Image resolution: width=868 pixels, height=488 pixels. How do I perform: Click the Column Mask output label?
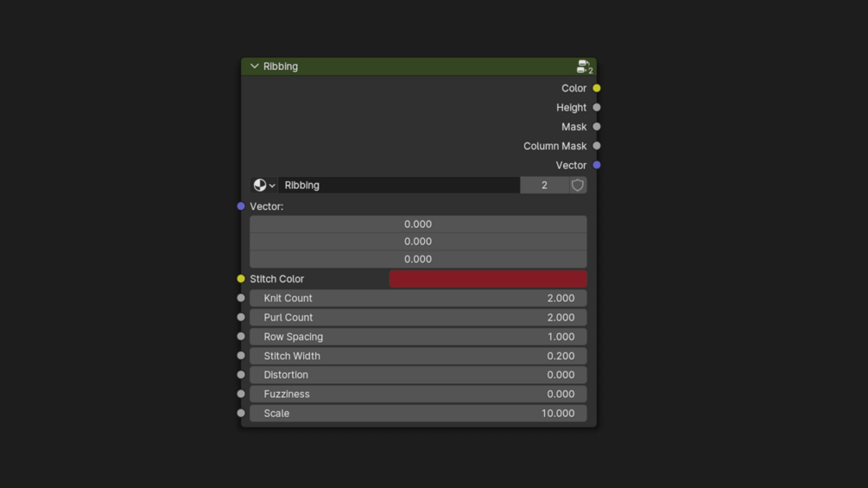pyautogui.click(x=554, y=146)
